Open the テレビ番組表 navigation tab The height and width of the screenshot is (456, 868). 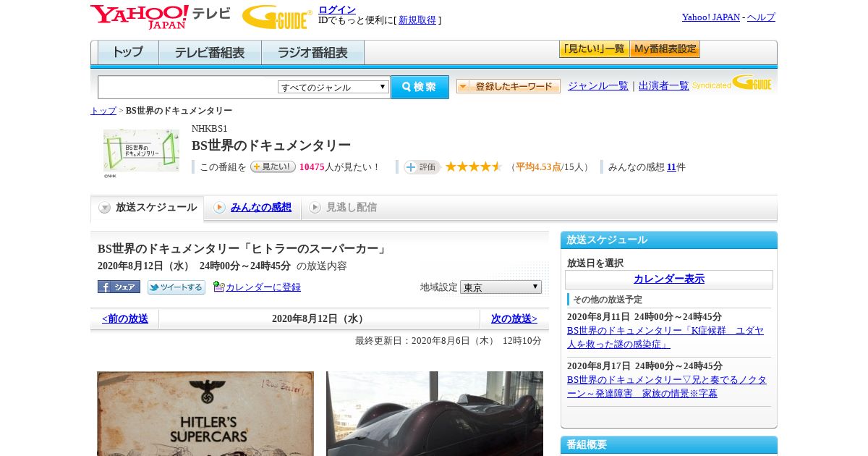(x=210, y=53)
